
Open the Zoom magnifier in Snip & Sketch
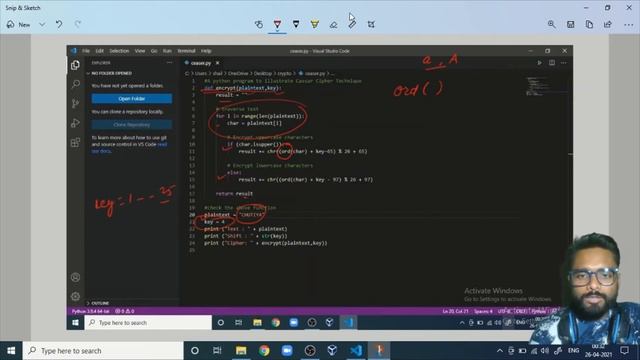click(552, 24)
